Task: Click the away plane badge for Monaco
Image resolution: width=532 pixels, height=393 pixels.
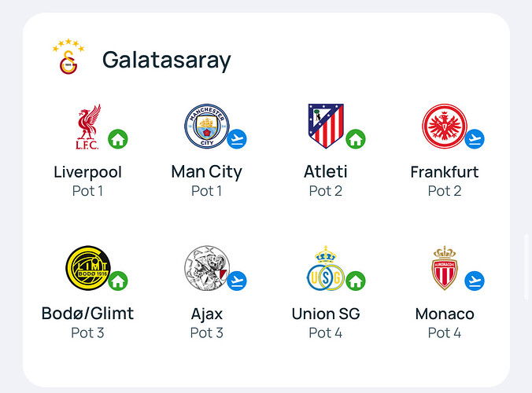Action: (475, 281)
